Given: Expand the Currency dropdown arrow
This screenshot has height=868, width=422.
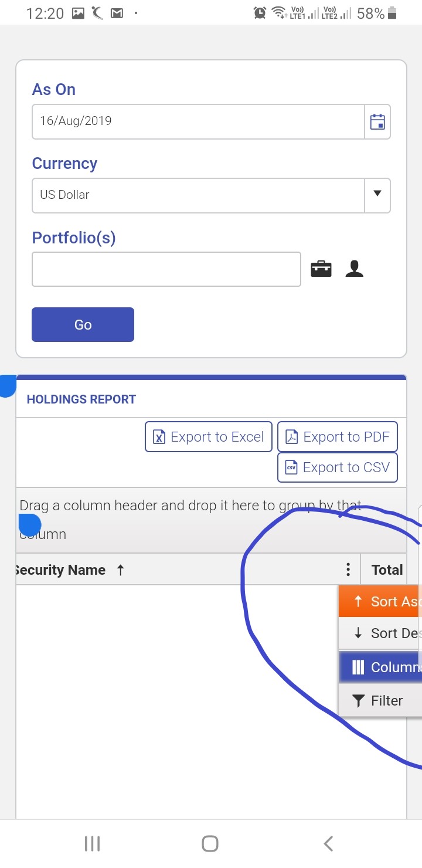Looking at the screenshot, I should click(x=377, y=195).
